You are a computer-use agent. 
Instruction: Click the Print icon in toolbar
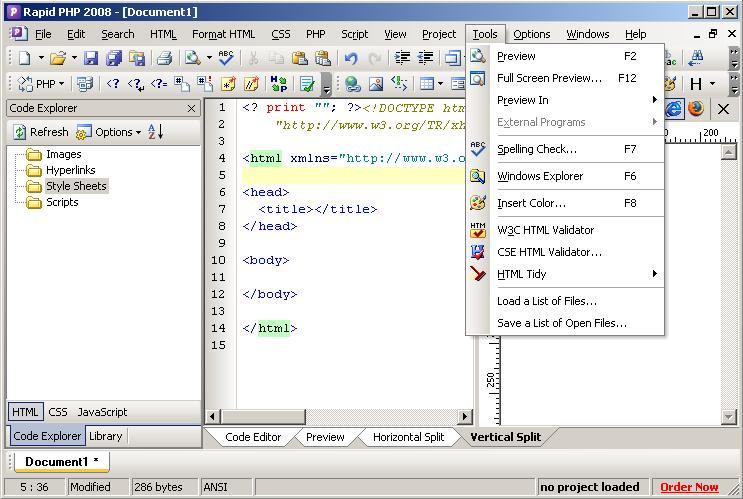point(164,58)
